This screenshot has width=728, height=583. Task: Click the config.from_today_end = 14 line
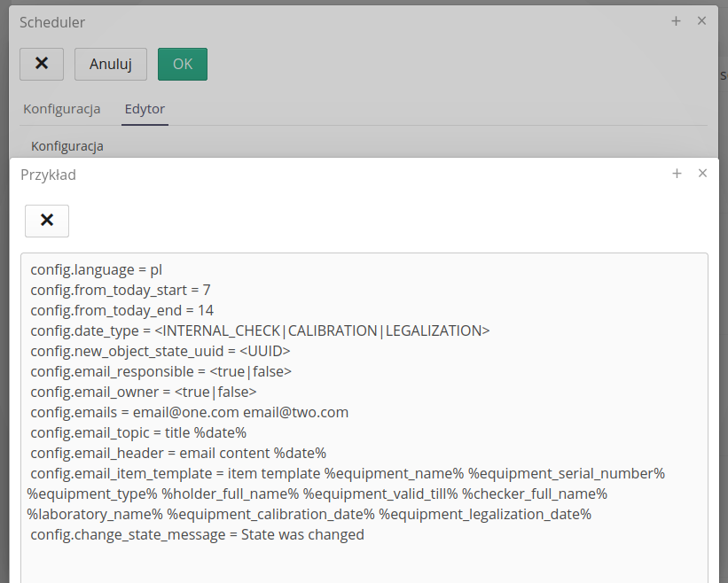121,310
